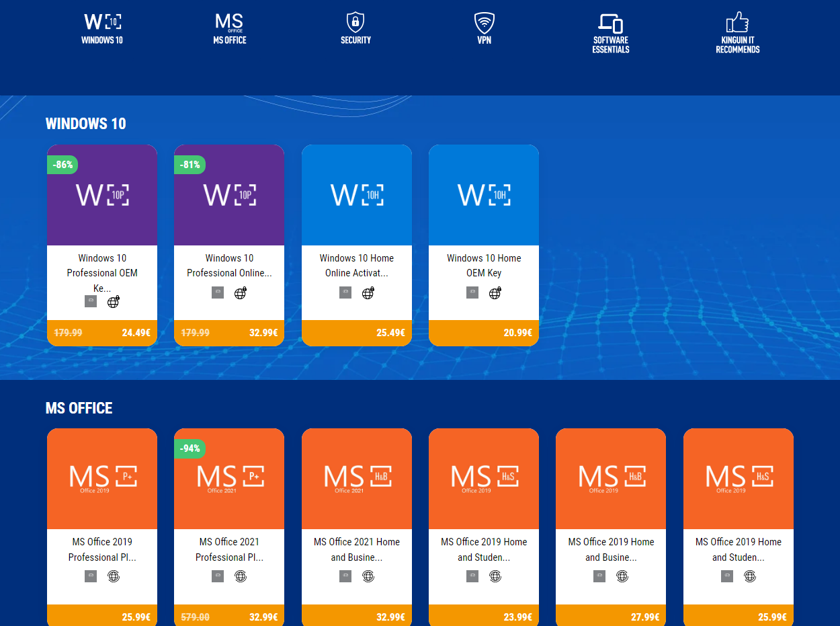This screenshot has width=840, height=626.
Task: Open the MS Office 2021 Professional Plus image
Action: point(229,479)
